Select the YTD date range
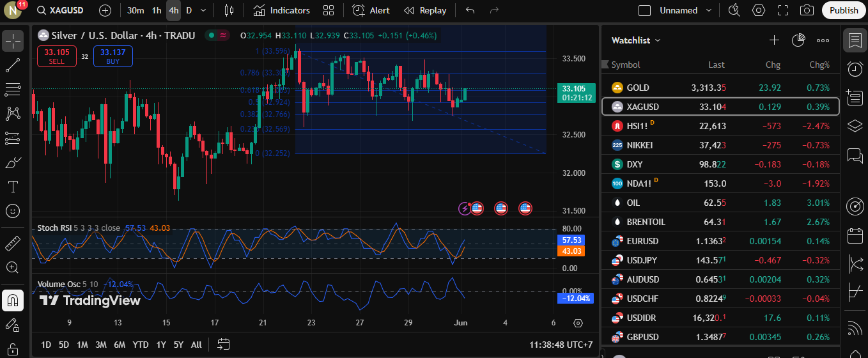868x358 pixels. point(141,345)
